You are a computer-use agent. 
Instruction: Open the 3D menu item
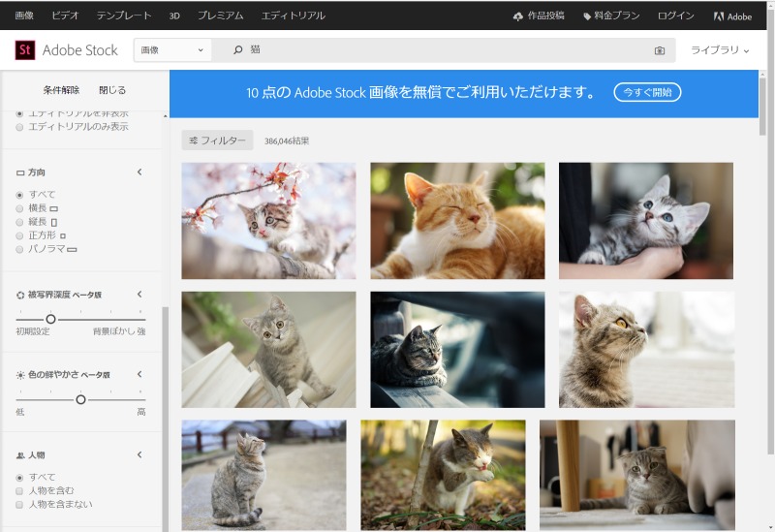[x=174, y=16]
